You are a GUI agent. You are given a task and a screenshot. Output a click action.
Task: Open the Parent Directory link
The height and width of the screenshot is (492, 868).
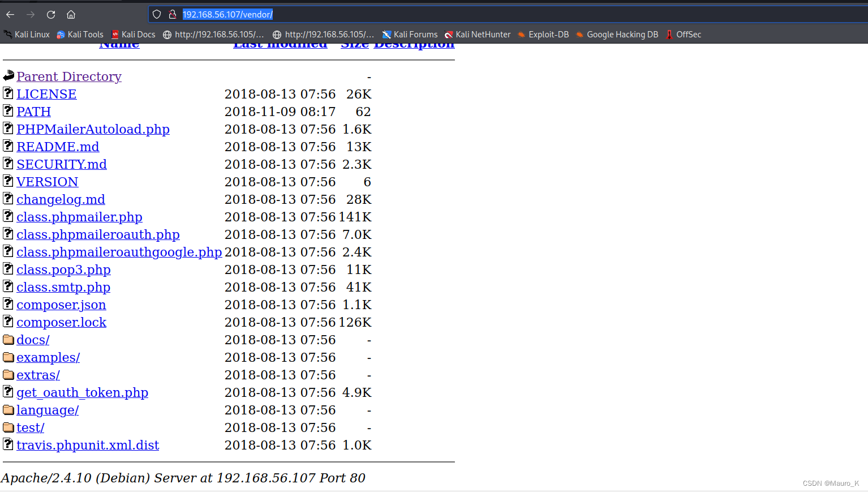(x=69, y=76)
